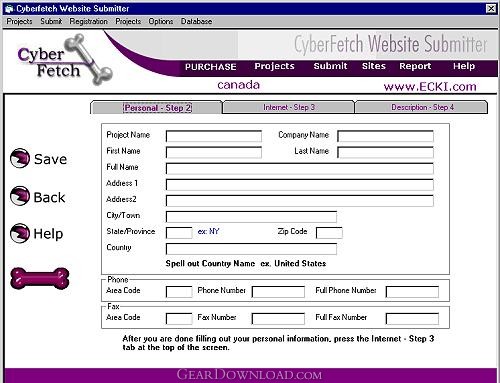The image size is (500, 383).
Task: Close the Cyberfetch Website Submitter window
Action: pos(491,9)
